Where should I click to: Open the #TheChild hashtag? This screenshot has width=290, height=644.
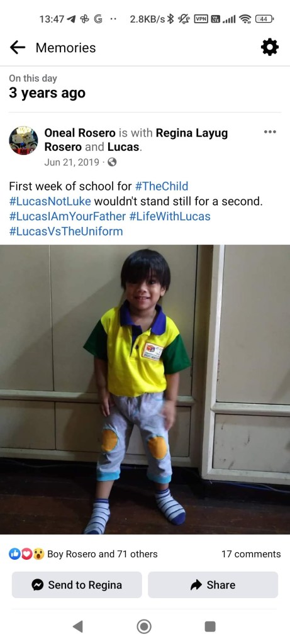pos(162,186)
